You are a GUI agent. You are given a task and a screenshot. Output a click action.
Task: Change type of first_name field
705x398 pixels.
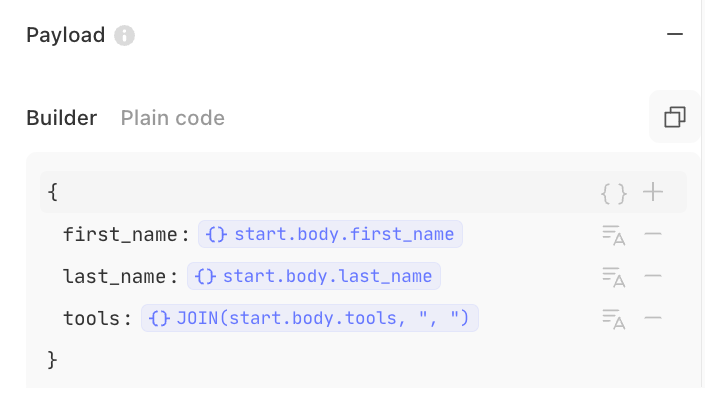pyautogui.click(x=614, y=235)
